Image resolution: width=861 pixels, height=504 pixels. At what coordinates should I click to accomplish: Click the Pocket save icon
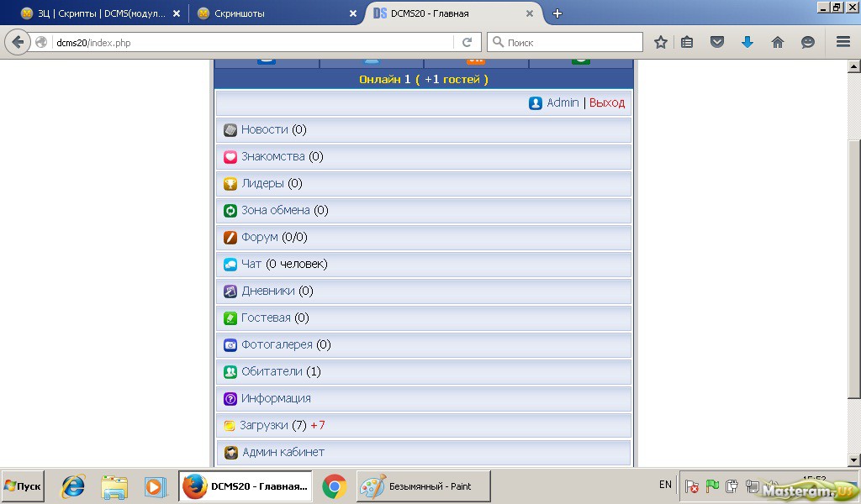(x=717, y=42)
